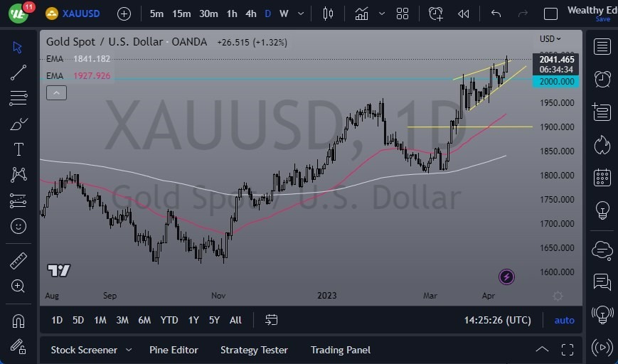Image resolution: width=618 pixels, height=364 pixels.
Task: Open timezone menu at 14:25:26 (UTC)
Action: (497, 320)
